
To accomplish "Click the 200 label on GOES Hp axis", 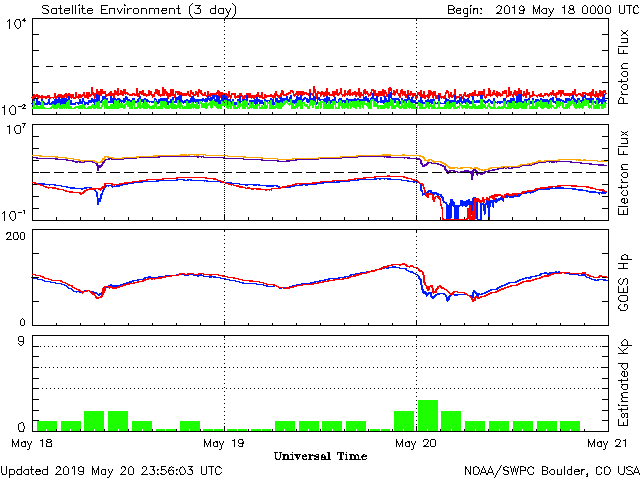I will click(x=16, y=236).
